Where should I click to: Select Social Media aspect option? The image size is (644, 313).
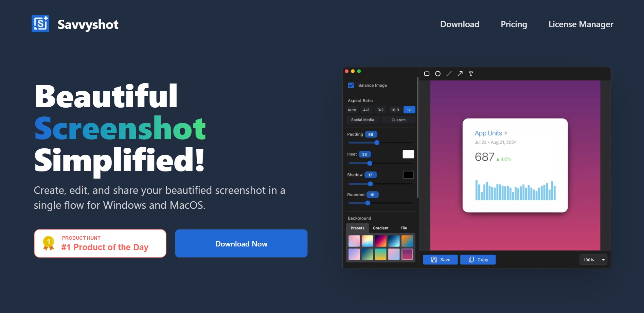[x=363, y=120]
